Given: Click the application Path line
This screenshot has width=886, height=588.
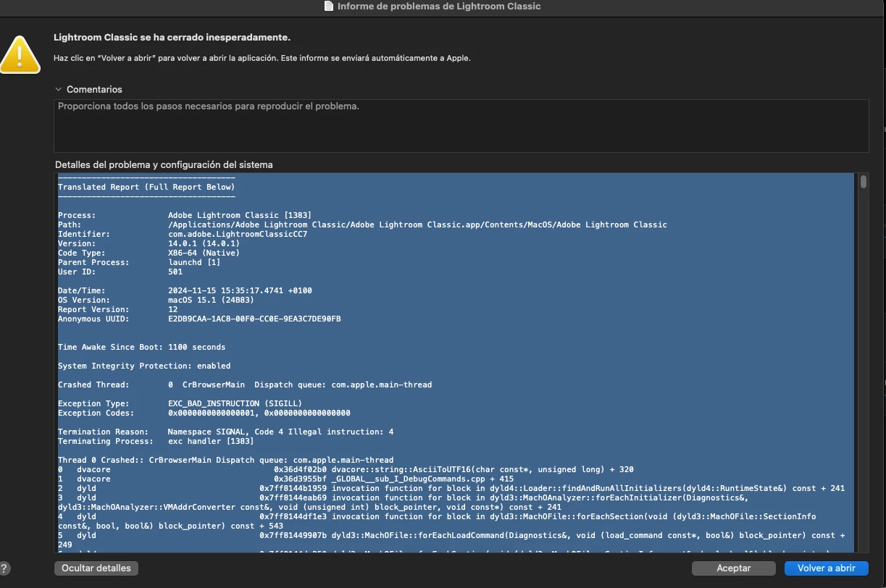Looking at the screenshot, I should [362, 224].
